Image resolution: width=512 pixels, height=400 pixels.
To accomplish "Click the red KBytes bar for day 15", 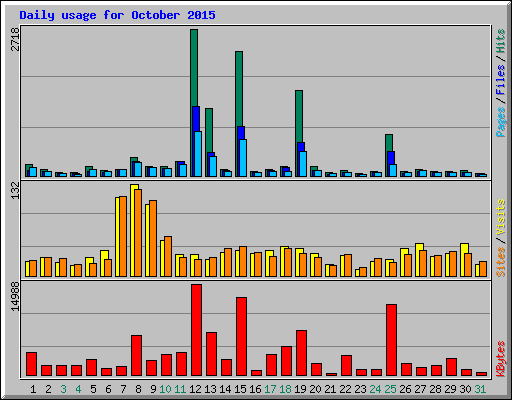I will [x=241, y=337].
